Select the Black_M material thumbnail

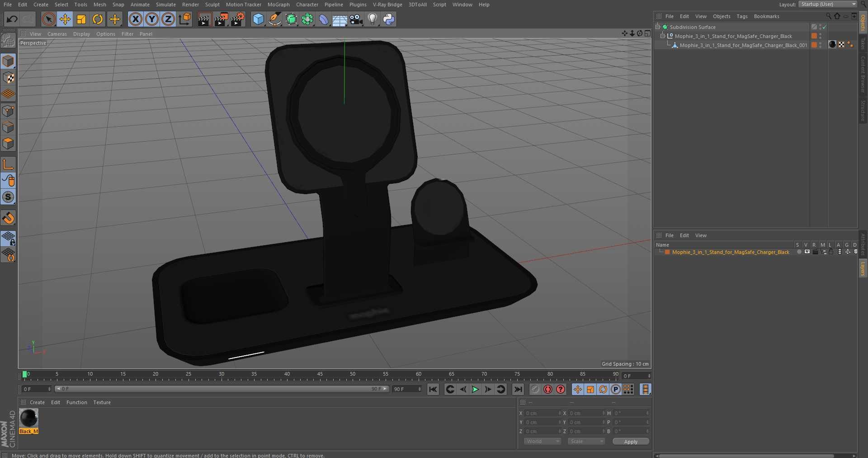click(x=29, y=418)
